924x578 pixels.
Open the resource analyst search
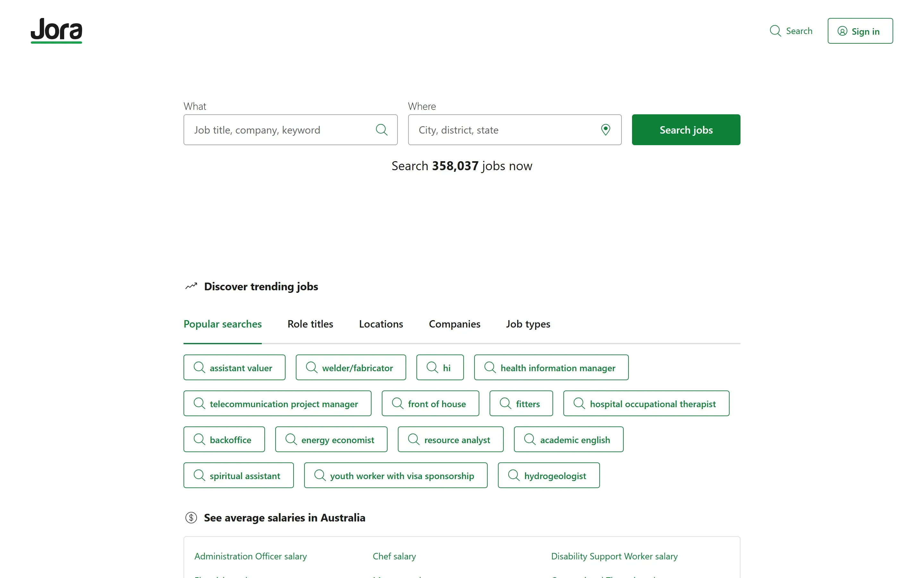450,439
